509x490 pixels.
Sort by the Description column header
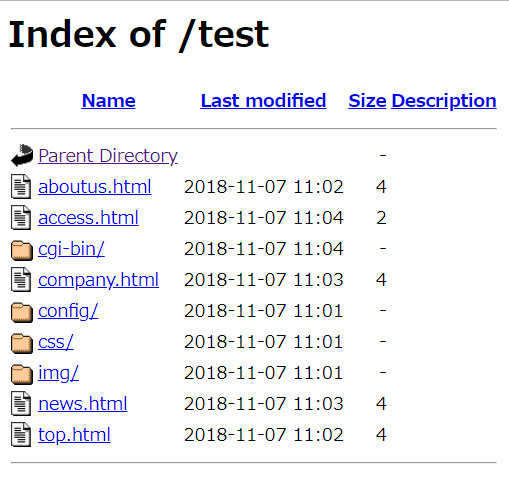(x=444, y=101)
